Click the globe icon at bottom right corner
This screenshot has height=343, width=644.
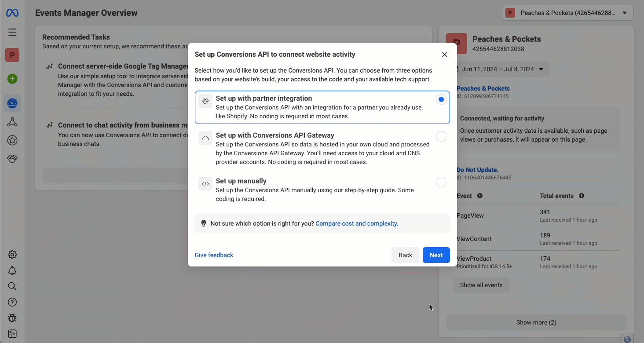pyautogui.click(x=627, y=339)
